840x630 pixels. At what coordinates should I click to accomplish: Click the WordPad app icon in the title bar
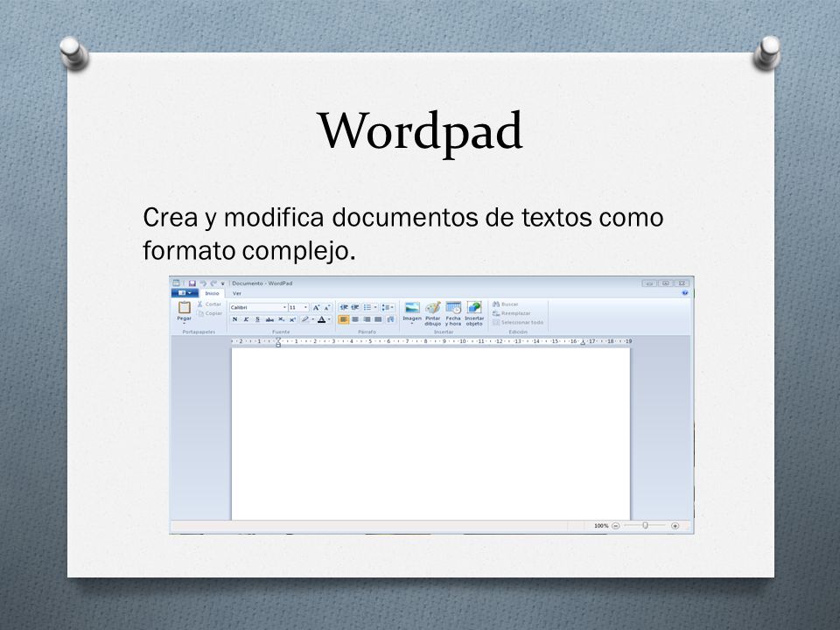coord(176,283)
